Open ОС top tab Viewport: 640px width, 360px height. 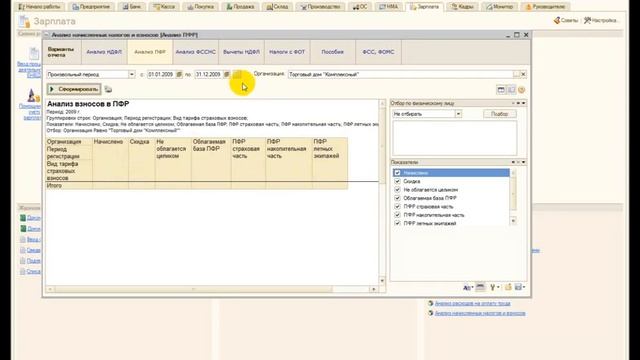[x=360, y=7]
